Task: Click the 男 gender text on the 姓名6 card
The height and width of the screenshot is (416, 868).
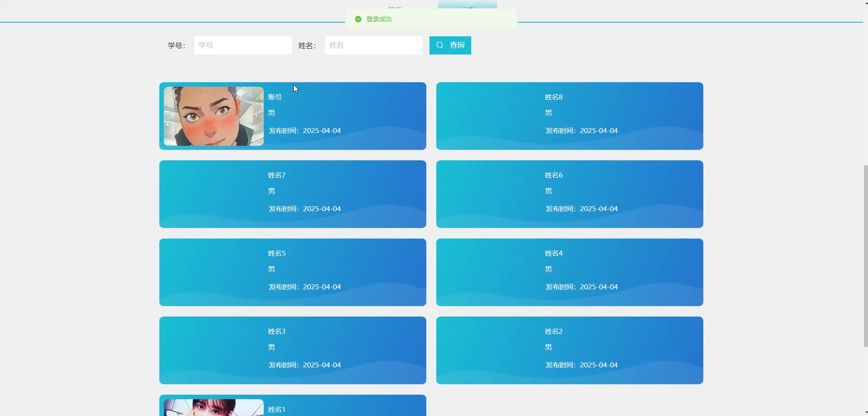Action: [548, 191]
